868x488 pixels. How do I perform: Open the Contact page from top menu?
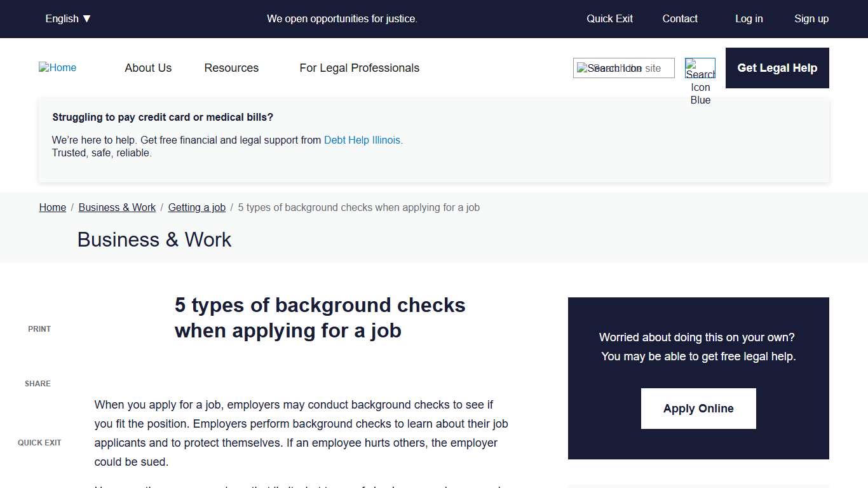679,18
